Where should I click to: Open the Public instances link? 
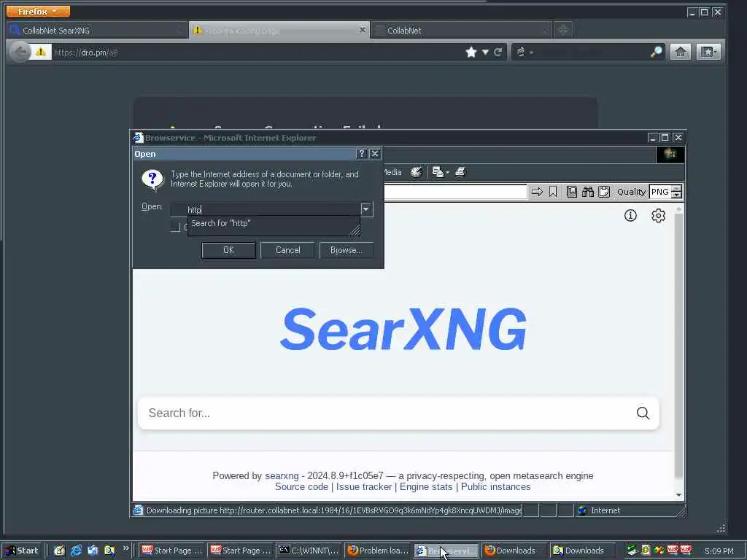(x=495, y=486)
